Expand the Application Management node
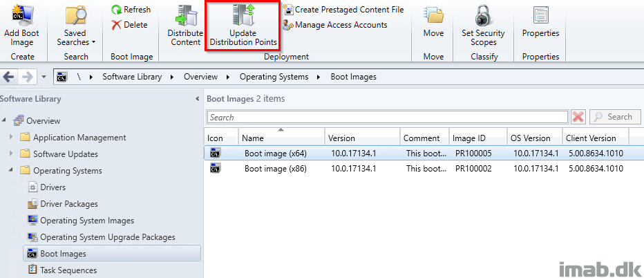The height and width of the screenshot is (278, 644). pyautogui.click(x=11, y=137)
